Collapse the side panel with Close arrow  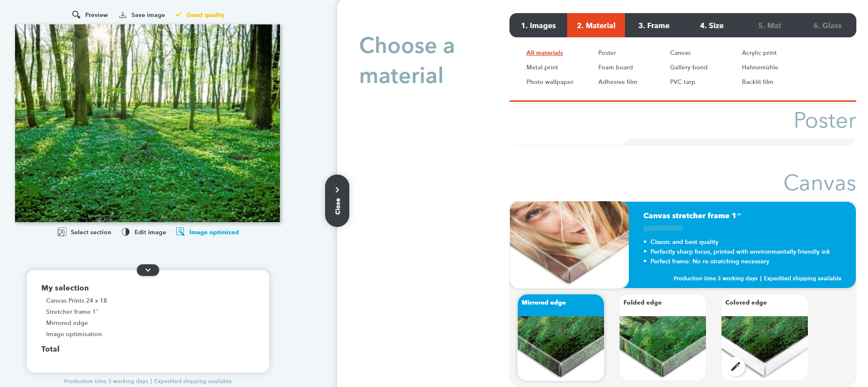pos(337,201)
